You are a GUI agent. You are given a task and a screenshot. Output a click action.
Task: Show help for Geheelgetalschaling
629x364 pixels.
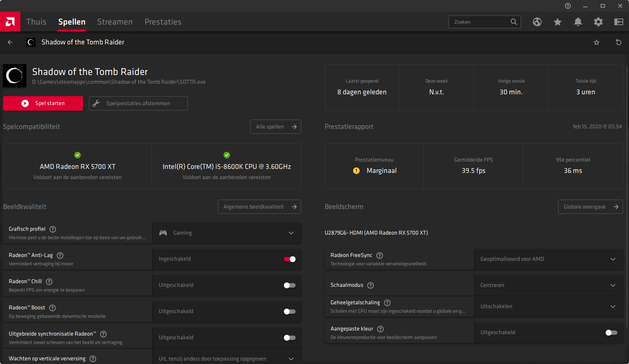tap(387, 303)
